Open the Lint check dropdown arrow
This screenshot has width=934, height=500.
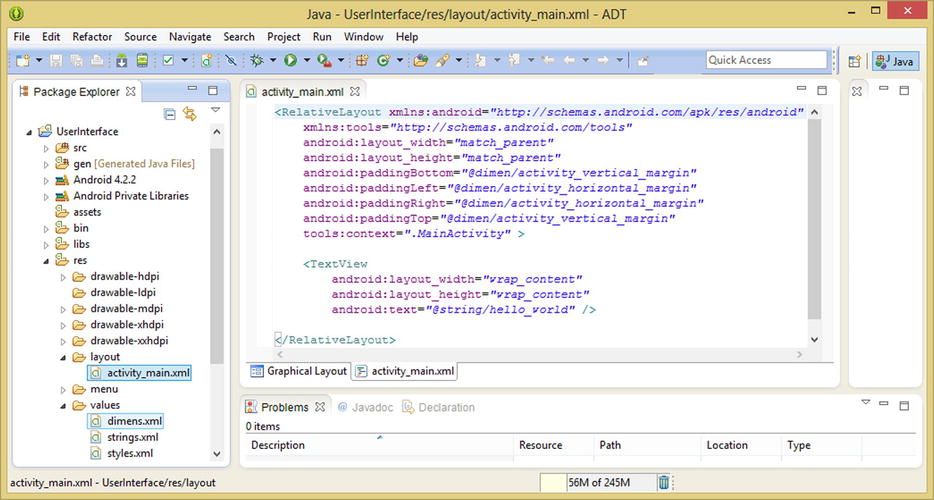pyautogui.click(x=184, y=60)
